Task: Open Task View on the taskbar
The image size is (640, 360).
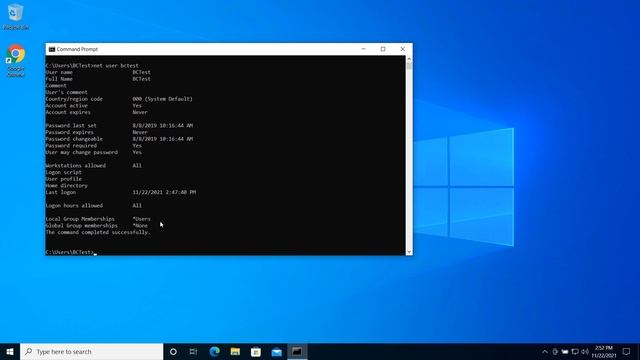Action: pos(193,351)
